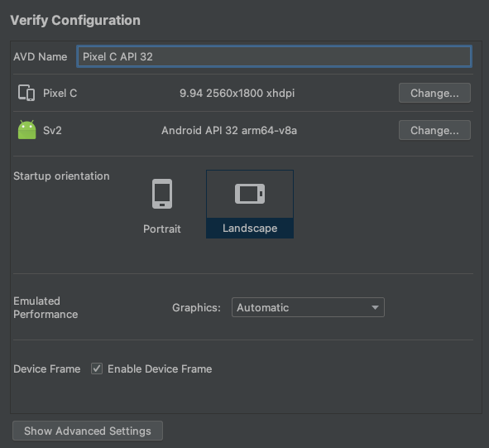Click the Pixel C device icon

(26, 93)
